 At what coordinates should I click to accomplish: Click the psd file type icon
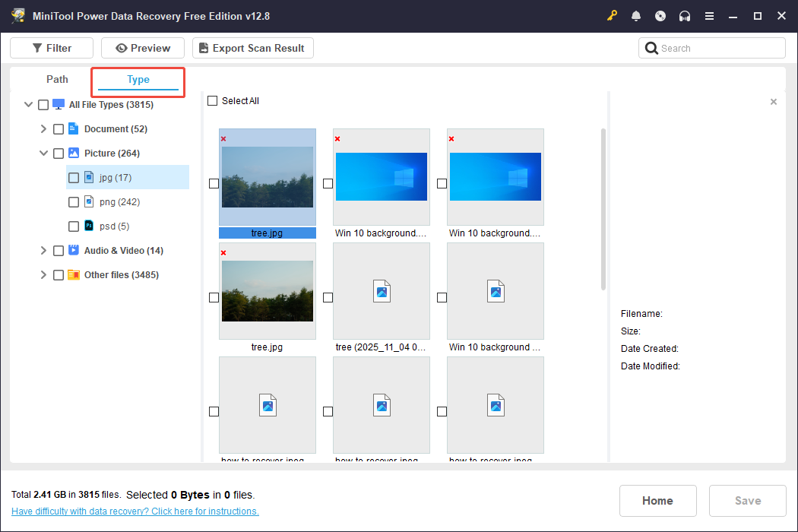click(89, 226)
